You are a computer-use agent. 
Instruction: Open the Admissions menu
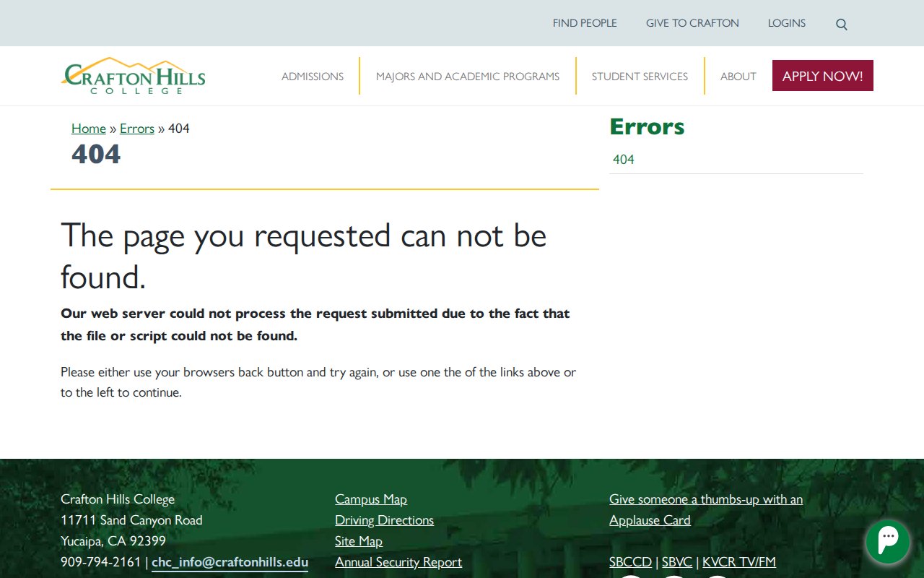tap(312, 77)
